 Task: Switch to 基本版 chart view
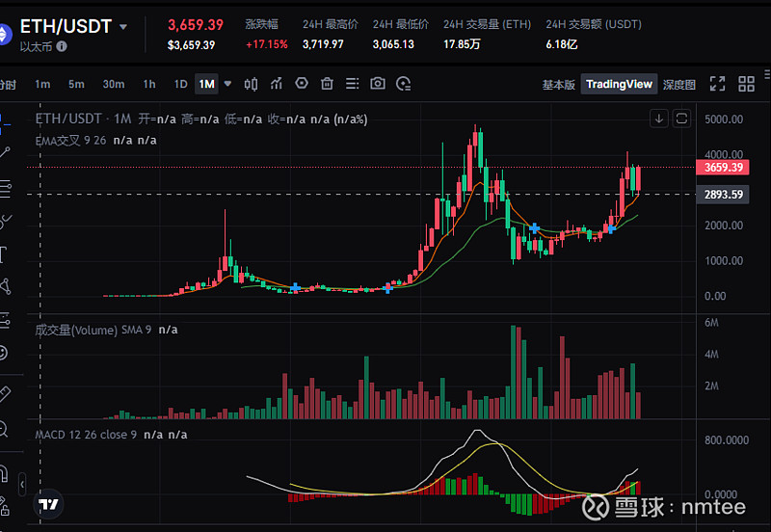[559, 85]
